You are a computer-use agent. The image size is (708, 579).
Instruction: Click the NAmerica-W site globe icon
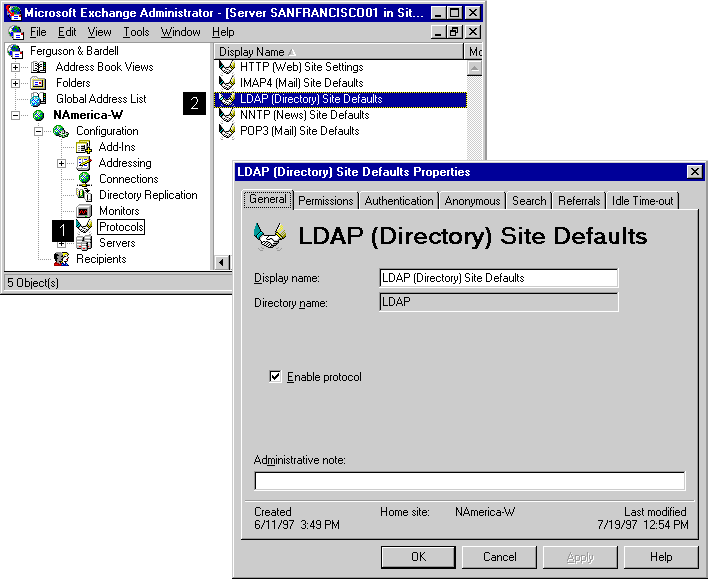[39, 116]
